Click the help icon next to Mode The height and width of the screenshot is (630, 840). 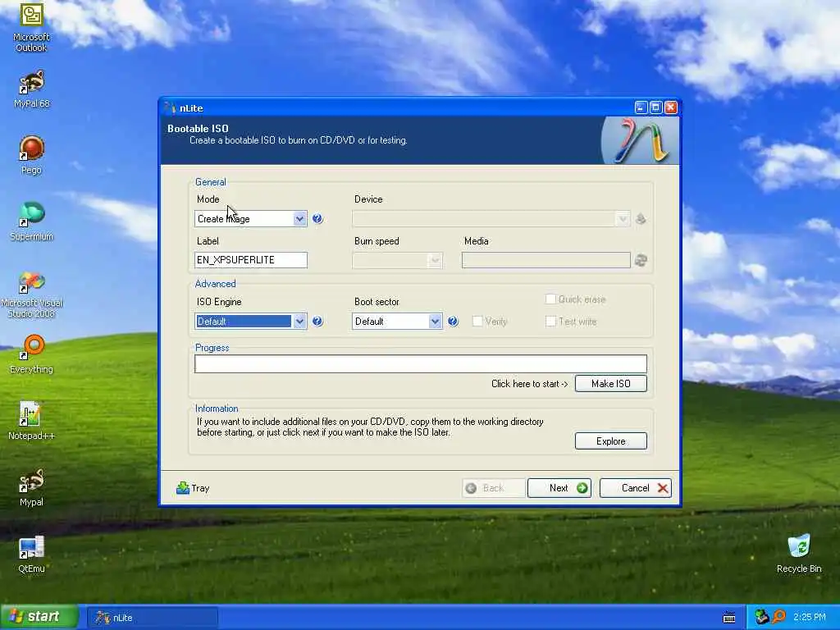click(317, 218)
